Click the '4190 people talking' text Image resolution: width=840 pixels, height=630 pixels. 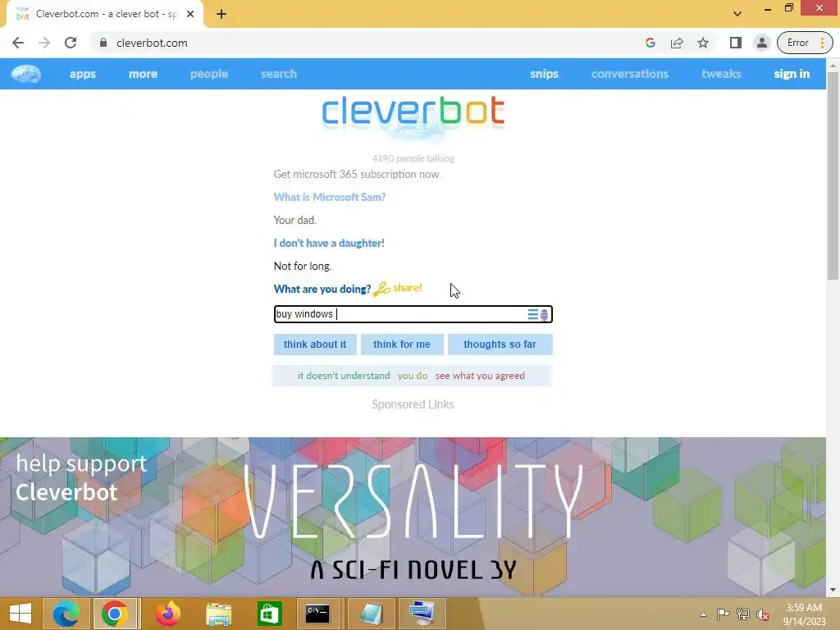[x=413, y=158]
